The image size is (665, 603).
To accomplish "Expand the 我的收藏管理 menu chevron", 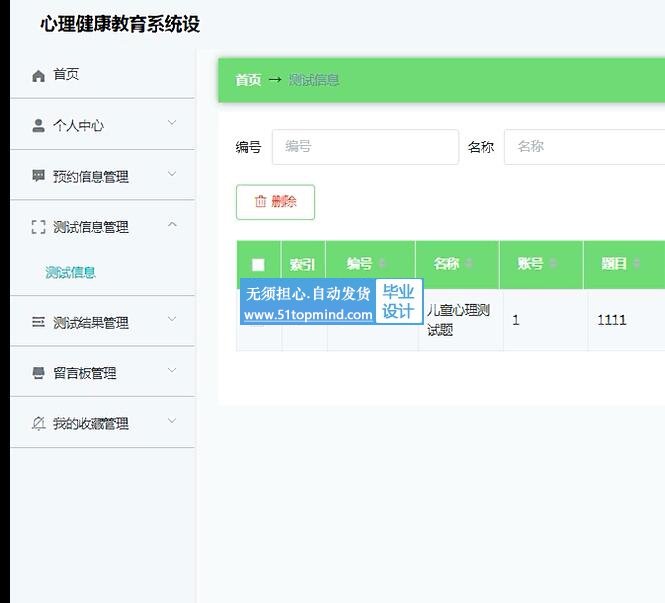I will click(172, 420).
